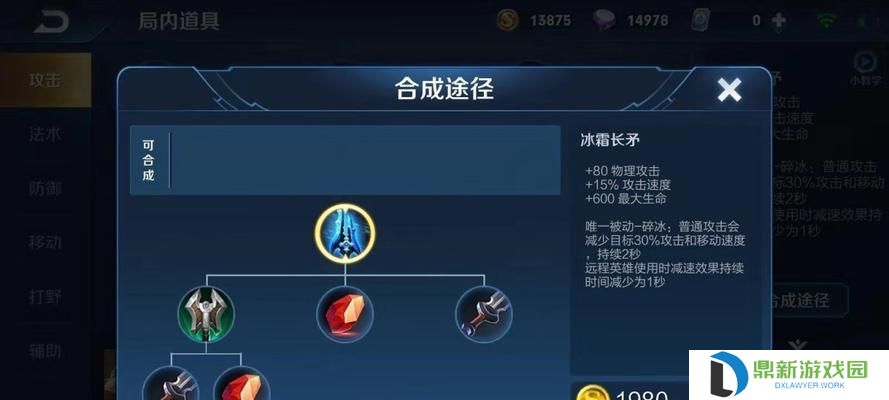Select the green-ringed axe component icon
The image size is (889, 400).
[x=206, y=314]
